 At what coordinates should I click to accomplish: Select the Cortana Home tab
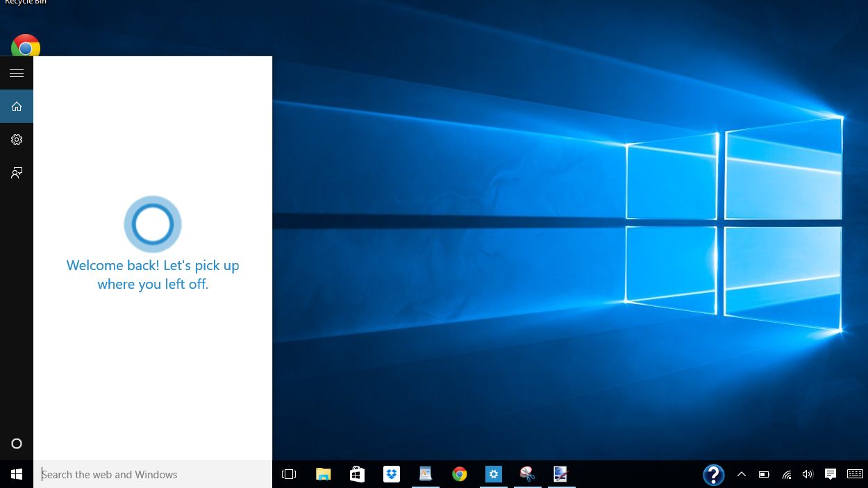[17, 106]
